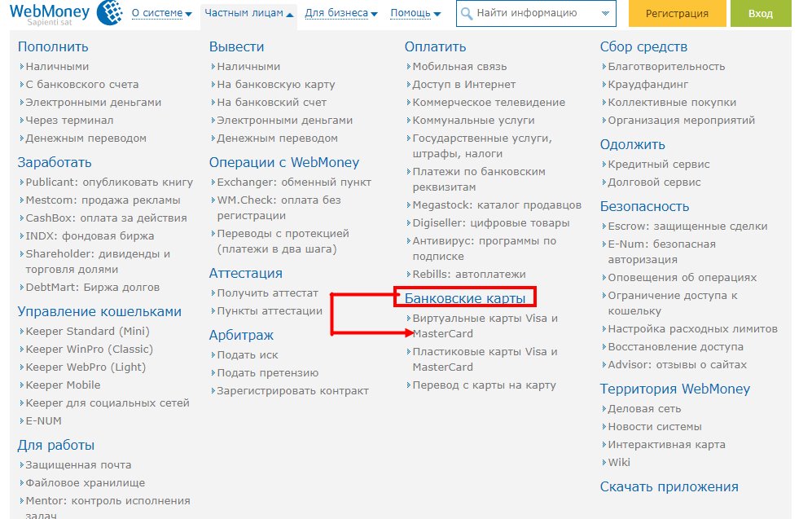Click the 'Регистрация' button
Viewport: 812px width, 519px height.
(677, 14)
